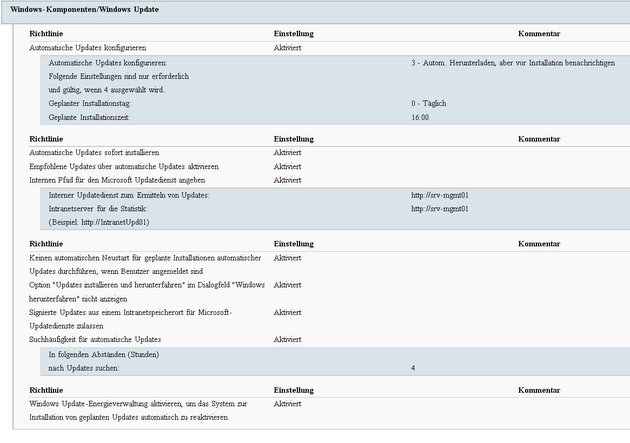Click Aktiviert beside Automatische Updates konfigurieren policy
Screen dimensions: 630x443
pyautogui.click(x=287, y=48)
